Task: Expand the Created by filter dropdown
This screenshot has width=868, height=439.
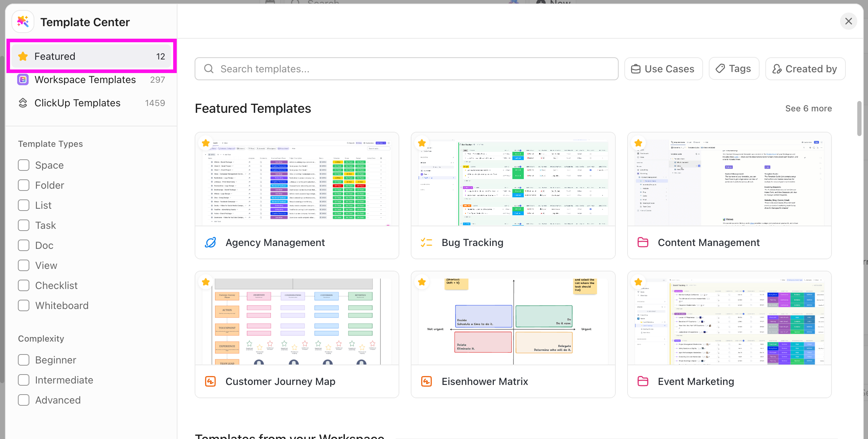Action: (805, 69)
